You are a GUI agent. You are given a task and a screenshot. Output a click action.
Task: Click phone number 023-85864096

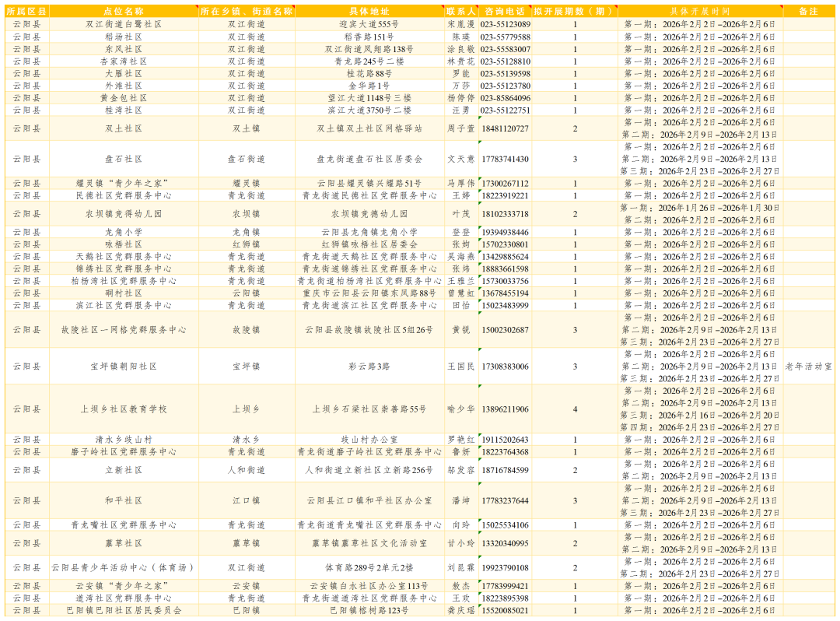coord(505,98)
